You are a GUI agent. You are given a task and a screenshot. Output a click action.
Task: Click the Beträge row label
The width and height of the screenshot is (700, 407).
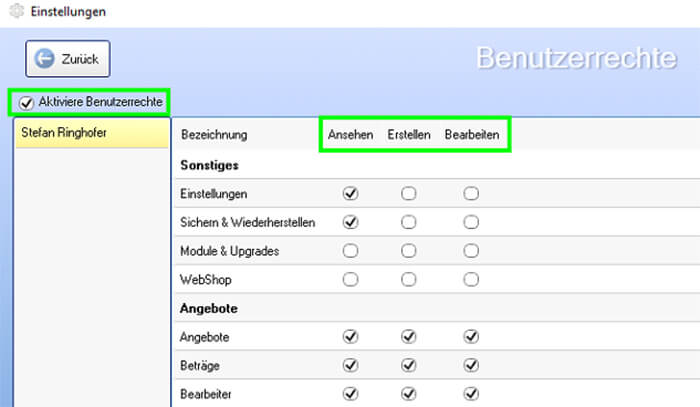[x=200, y=366]
